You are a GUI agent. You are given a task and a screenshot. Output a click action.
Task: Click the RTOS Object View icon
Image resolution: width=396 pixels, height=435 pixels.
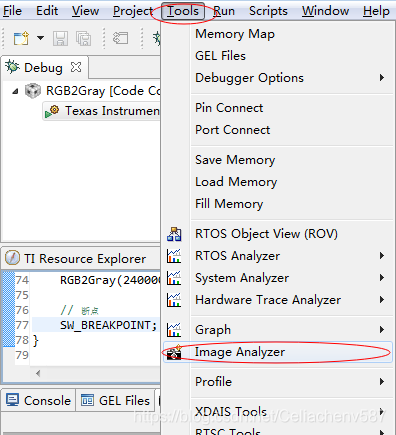click(x=174, y=234)
